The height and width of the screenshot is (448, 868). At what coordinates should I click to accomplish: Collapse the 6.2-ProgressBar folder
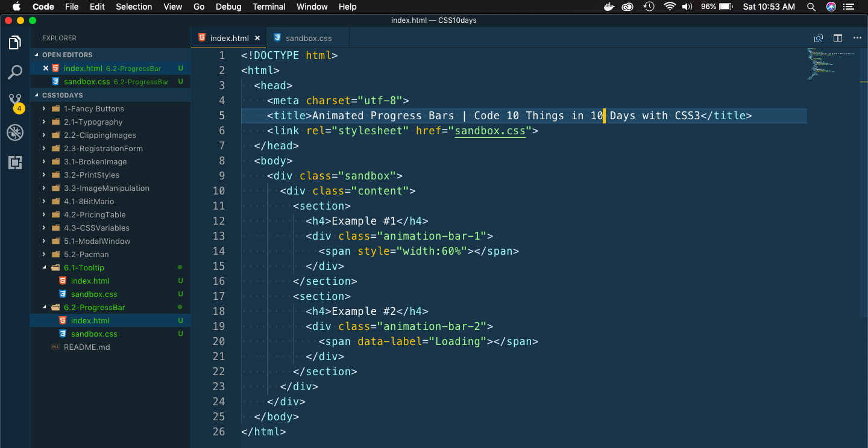[x=110, y=307]
